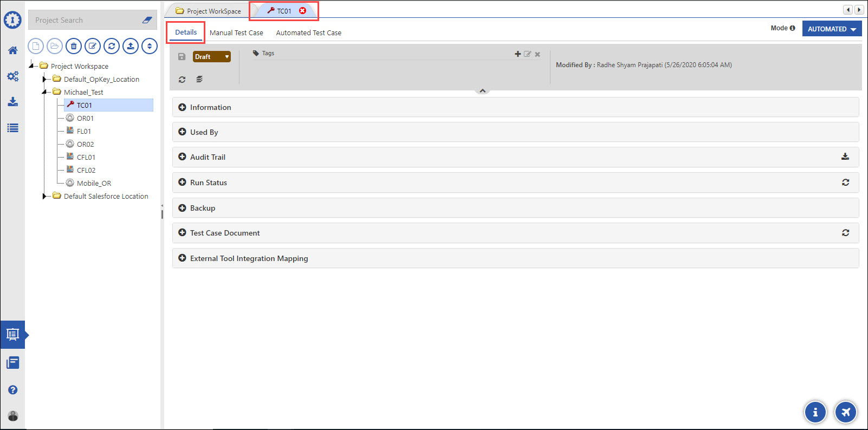
Task: Click the trash delete toolbar icon
Action: coord(74,46)
